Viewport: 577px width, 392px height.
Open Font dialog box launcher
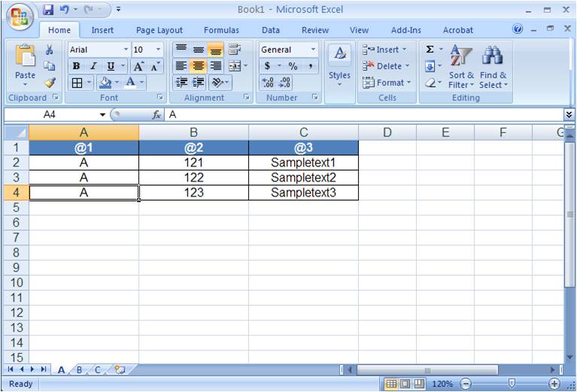tap(160, 97)
